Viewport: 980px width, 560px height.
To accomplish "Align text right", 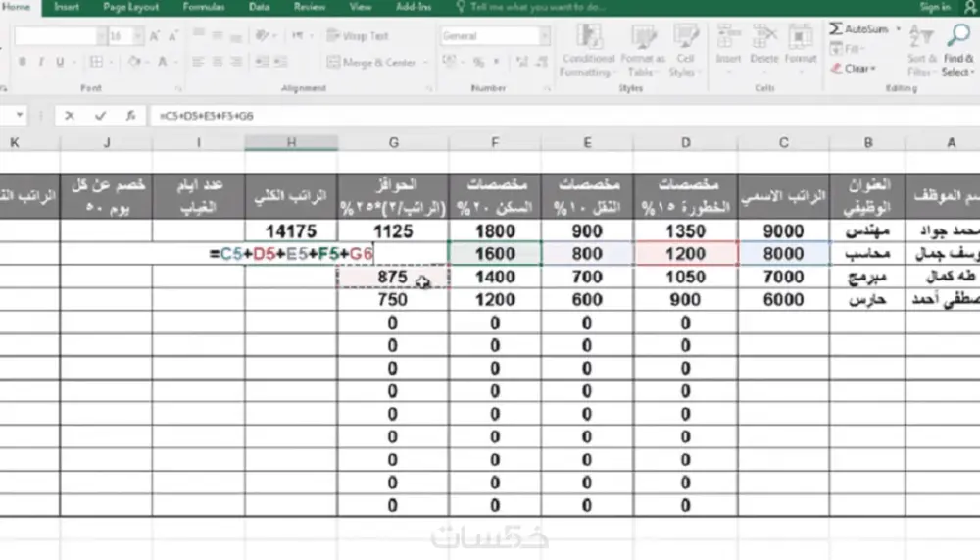I will pyautogui.click(x=236, y=62).
